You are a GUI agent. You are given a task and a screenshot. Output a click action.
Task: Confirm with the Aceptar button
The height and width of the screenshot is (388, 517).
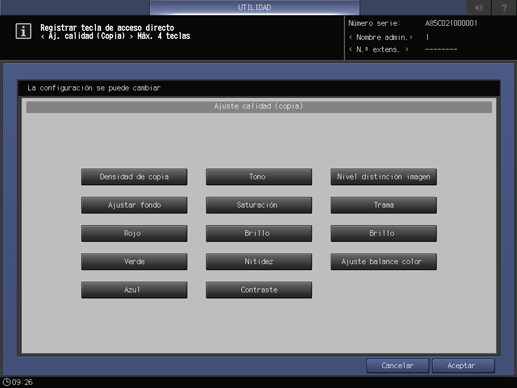[463, 366]
